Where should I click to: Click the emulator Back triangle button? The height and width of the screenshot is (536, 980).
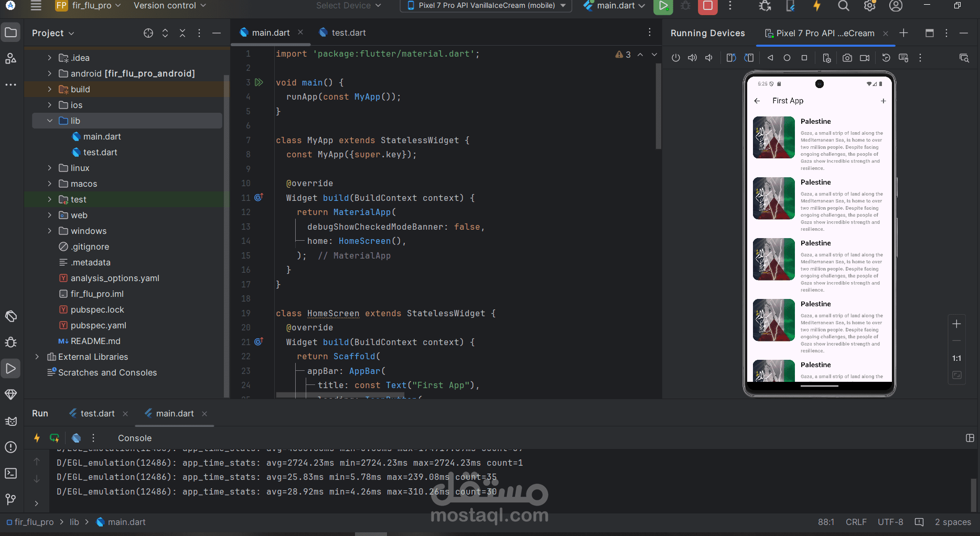tap(770, 58)
